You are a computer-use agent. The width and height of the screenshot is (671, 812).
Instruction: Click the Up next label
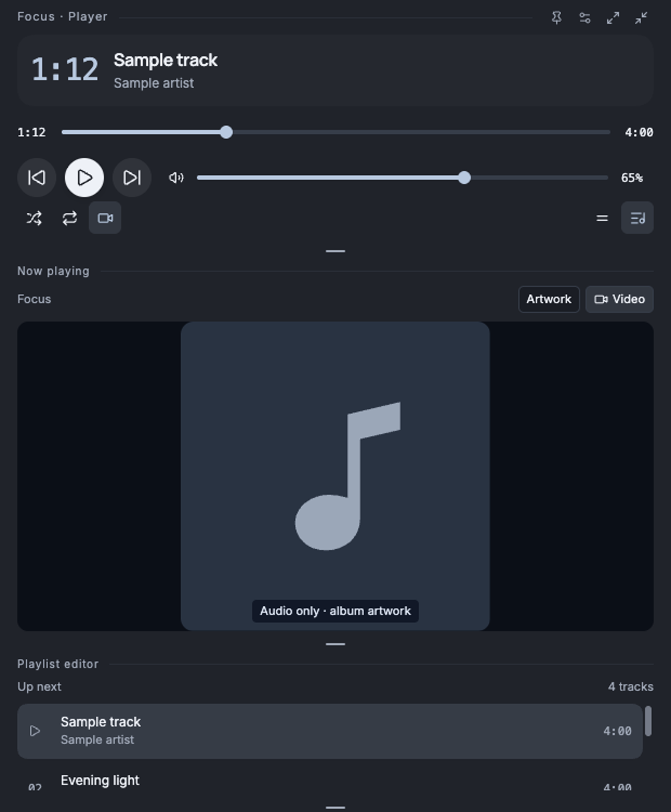tap(39, 686)
